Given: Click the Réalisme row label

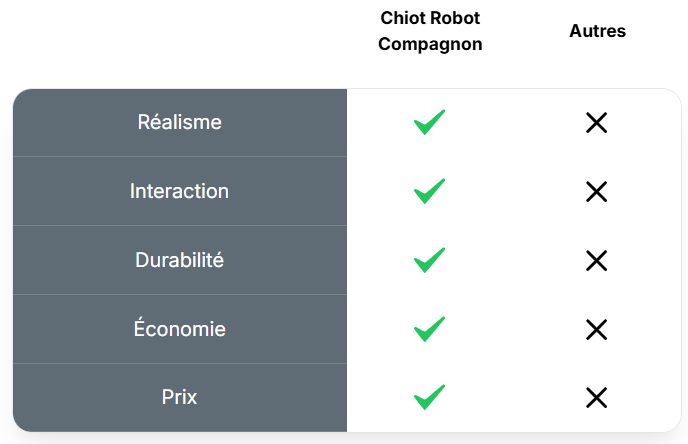Looking at the screenshot, I should click(179, 122).
